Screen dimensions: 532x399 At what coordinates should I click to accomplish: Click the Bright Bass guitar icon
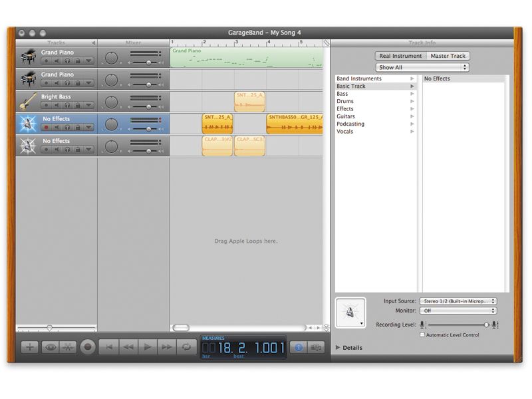pyautogui.click(x=28, y=102)
